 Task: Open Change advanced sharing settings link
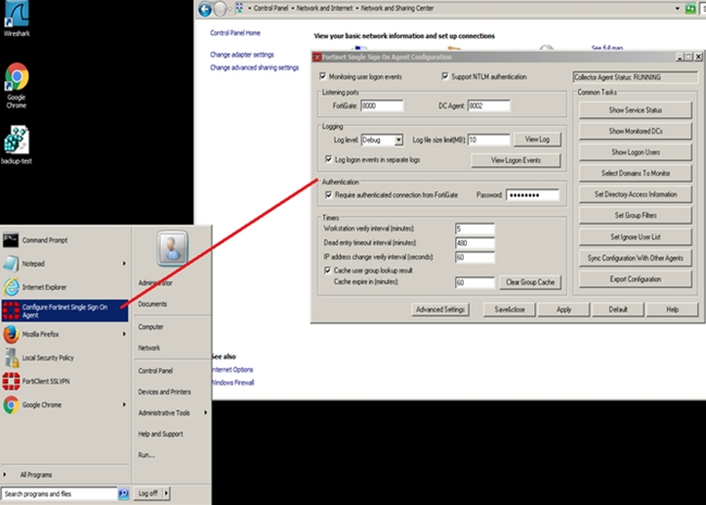click(254, 68)
